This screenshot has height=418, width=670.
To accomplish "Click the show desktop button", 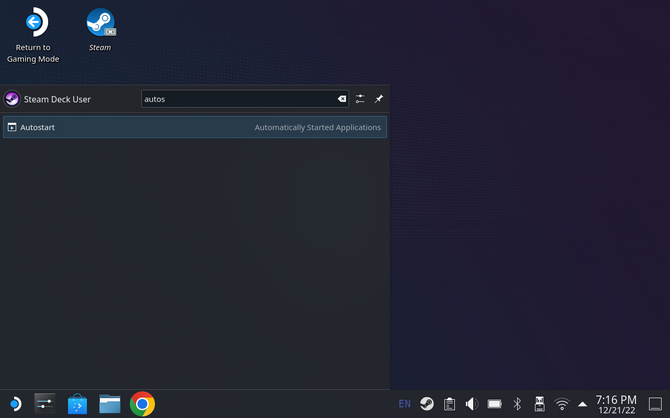I will point(655,404).
